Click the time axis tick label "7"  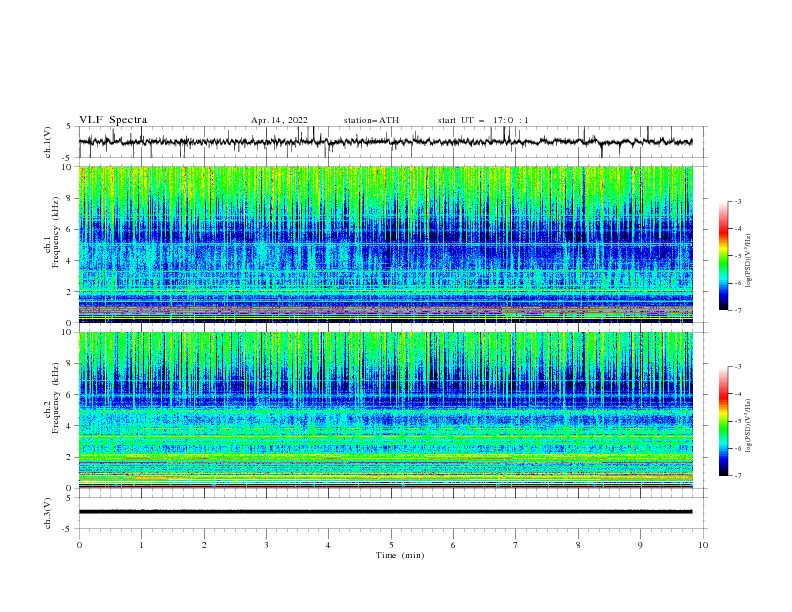(516, 545)
